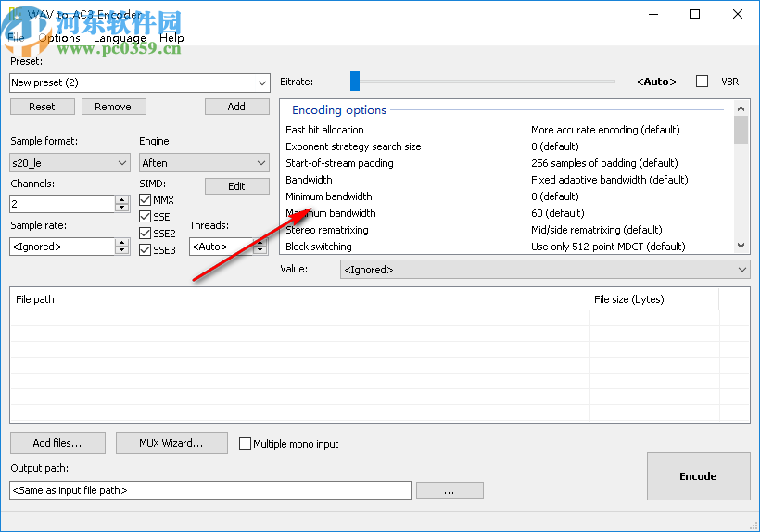Decrease Sample rate with down arrow
Image resolution: width=760 pixels, height=532 pixels.
[122, 251]
